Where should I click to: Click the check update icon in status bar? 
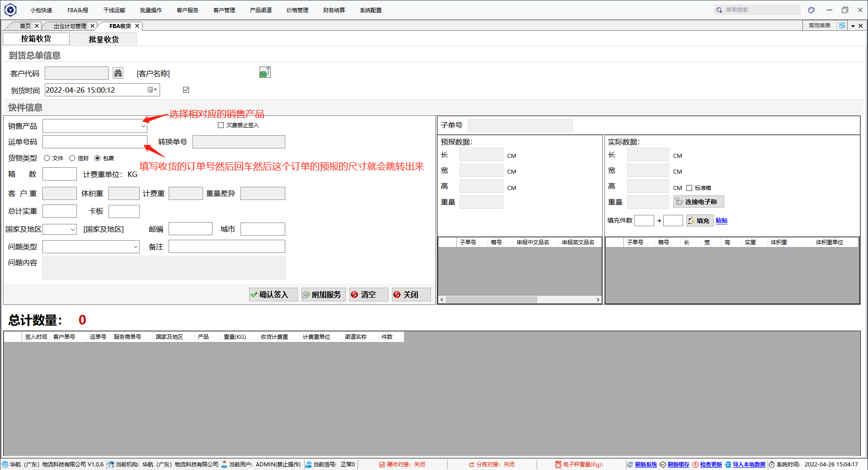[695, 465]
